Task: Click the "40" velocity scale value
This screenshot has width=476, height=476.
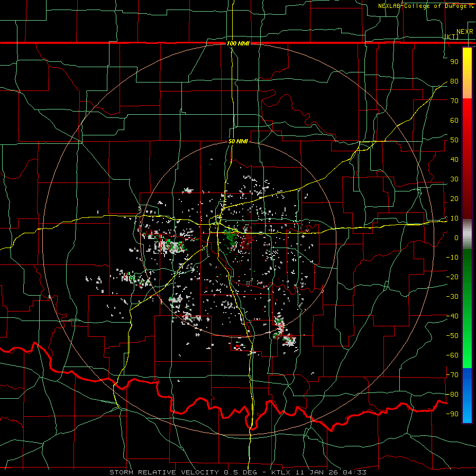Action: pyautogui.click(x=454, y=160)
